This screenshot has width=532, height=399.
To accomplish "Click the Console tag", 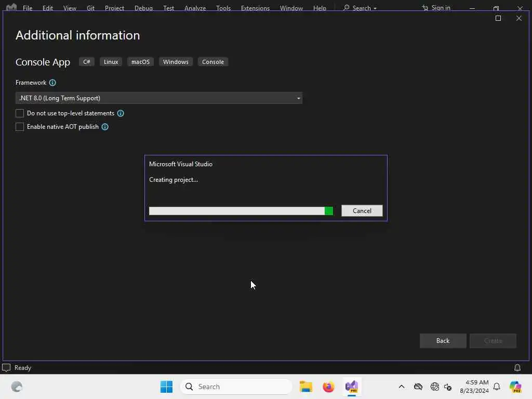I will click(x=212, y=62).
